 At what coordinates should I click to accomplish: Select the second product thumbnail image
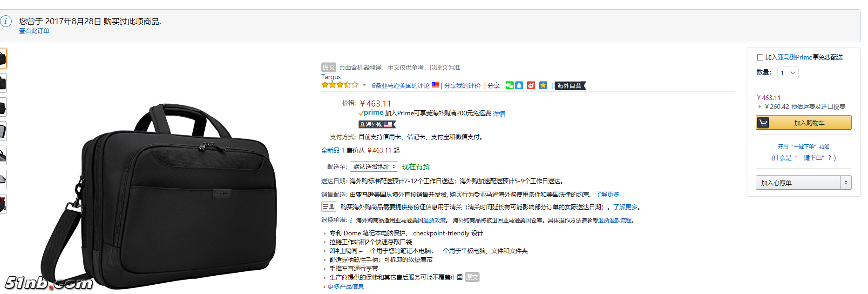click(3, 83)
